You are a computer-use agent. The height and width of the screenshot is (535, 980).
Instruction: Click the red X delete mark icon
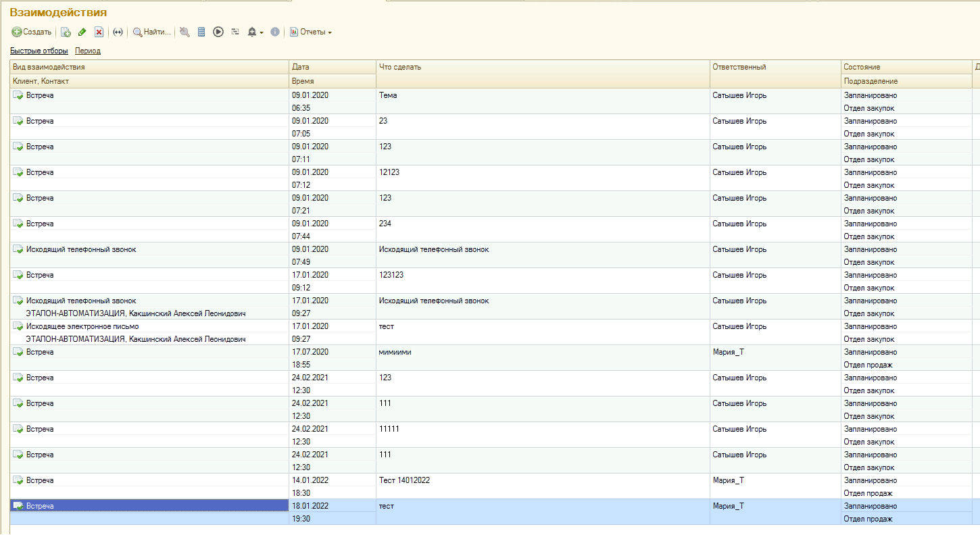(x=99, y=32)
